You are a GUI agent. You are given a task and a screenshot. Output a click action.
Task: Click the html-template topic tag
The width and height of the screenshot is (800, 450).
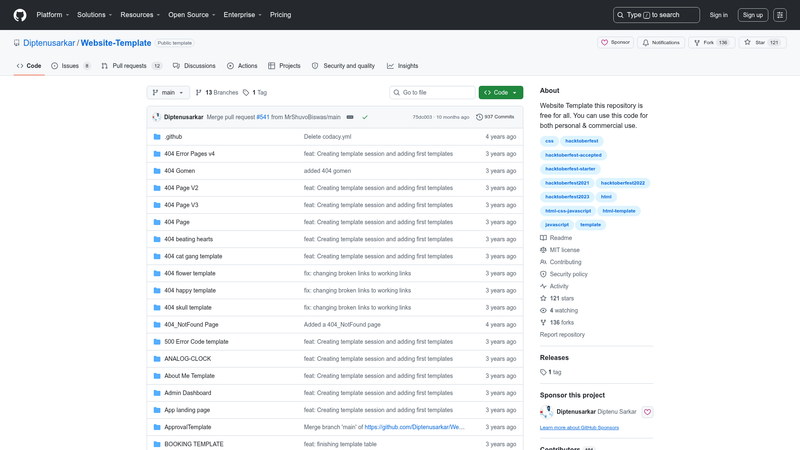coord(619,211)
